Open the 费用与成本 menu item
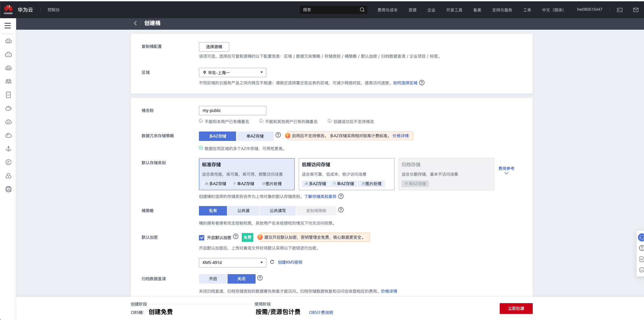 387,10
